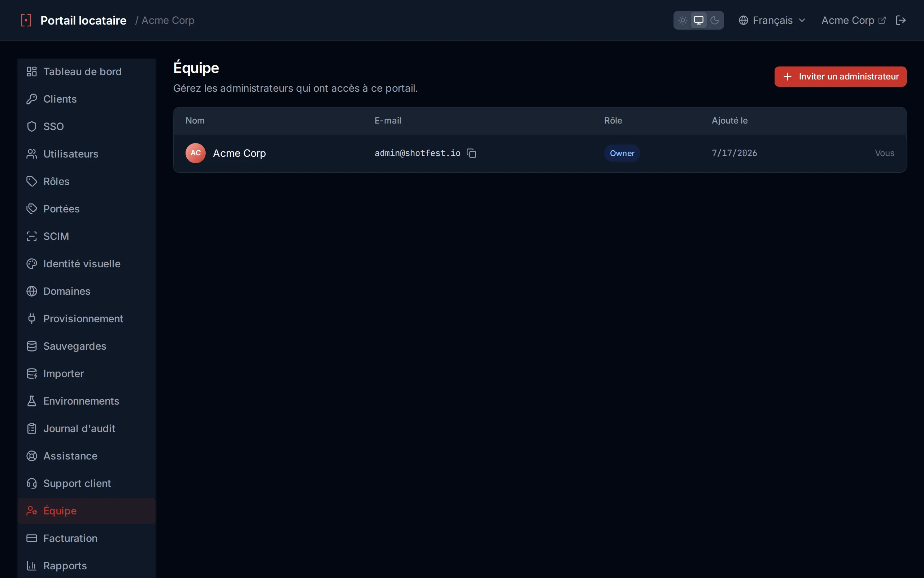Click Identité visuelle palette icon
This screenshot has width=924, height=578.
(x=32, y=264)
